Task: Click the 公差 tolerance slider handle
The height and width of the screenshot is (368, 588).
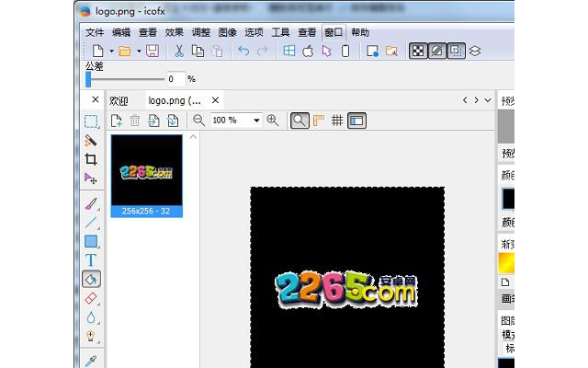Action: (88, 79)
